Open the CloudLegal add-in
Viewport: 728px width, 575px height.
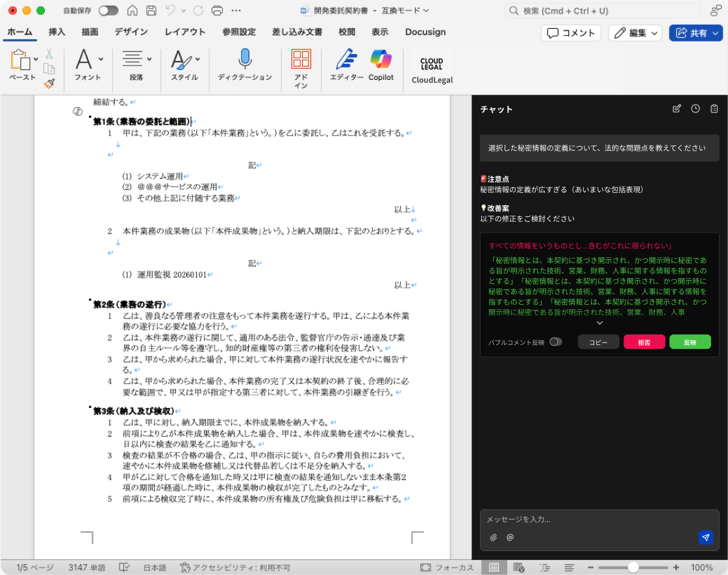click(x=431, y=68)
